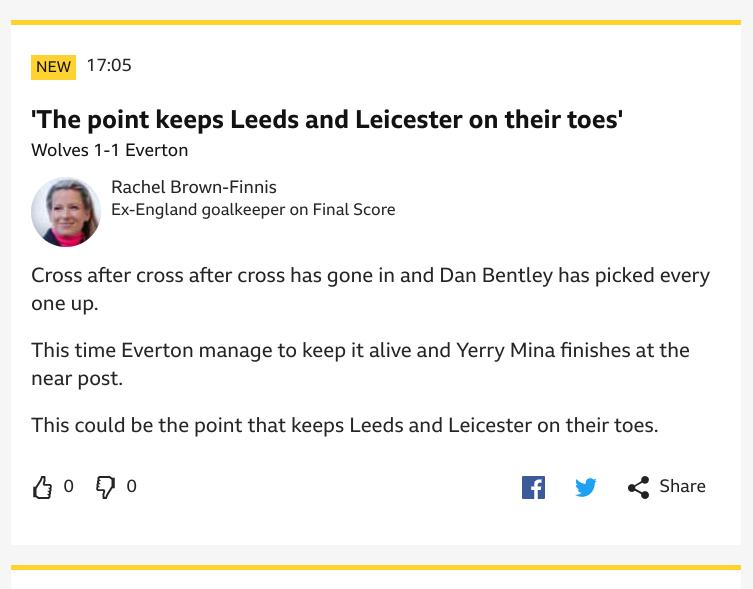Open headline about Leeds and Leicester
The width and height of the screenshot is (753, 589).
[x=327, y=120]
